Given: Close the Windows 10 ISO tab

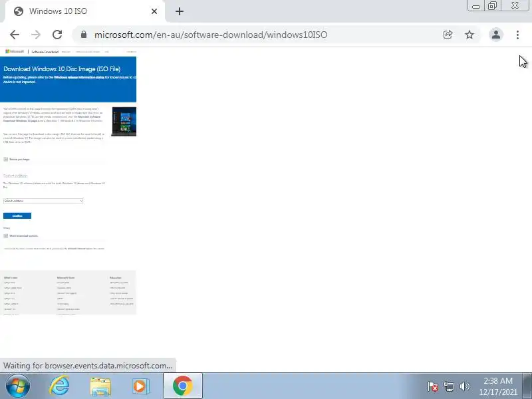Looking at the screenshot, I should pyautogui.click(x=154, y=11).
